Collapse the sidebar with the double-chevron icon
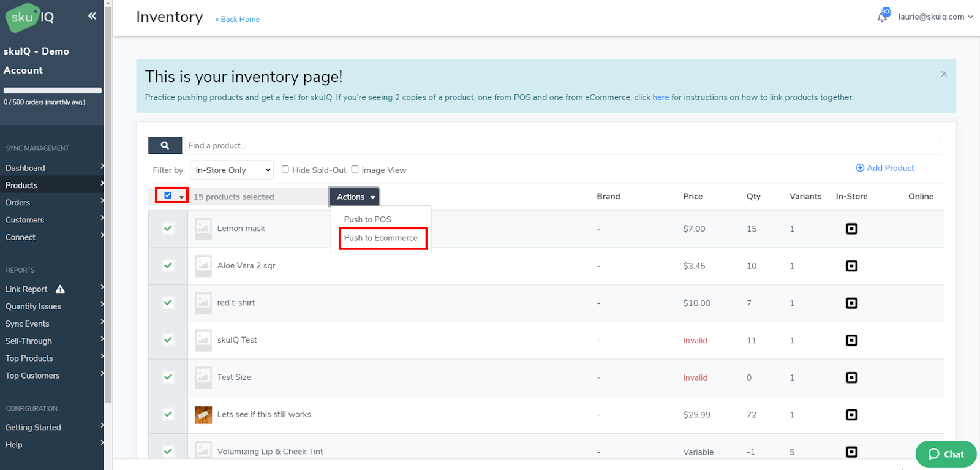The image size is (980, 470). coord(92,16)
